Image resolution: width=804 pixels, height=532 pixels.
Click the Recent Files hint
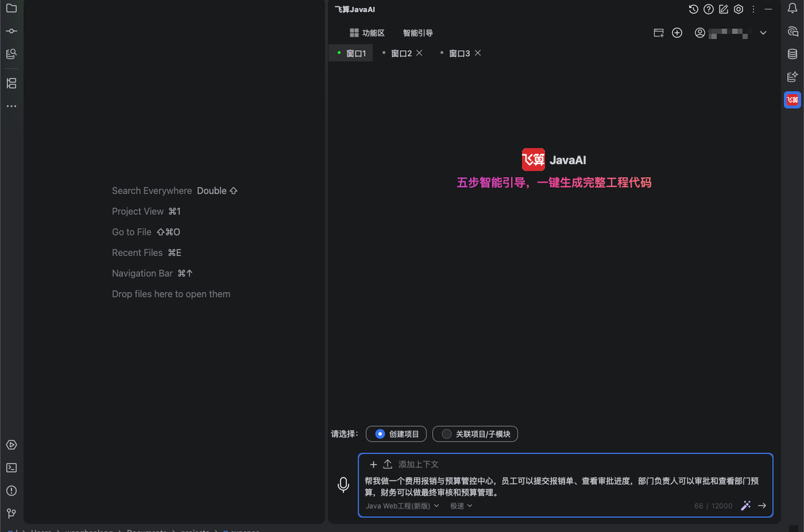(146, 253)
